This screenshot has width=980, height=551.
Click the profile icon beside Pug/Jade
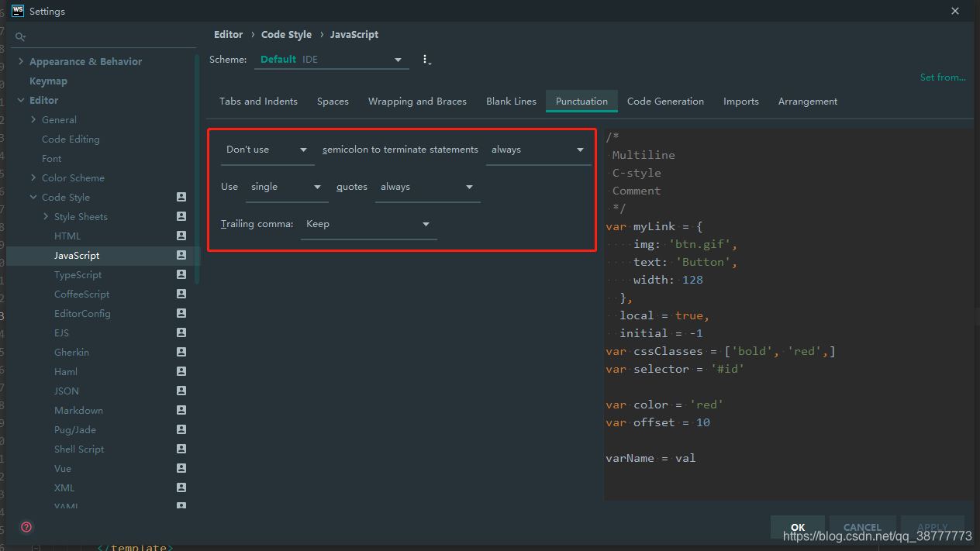[x=181, y=429]
